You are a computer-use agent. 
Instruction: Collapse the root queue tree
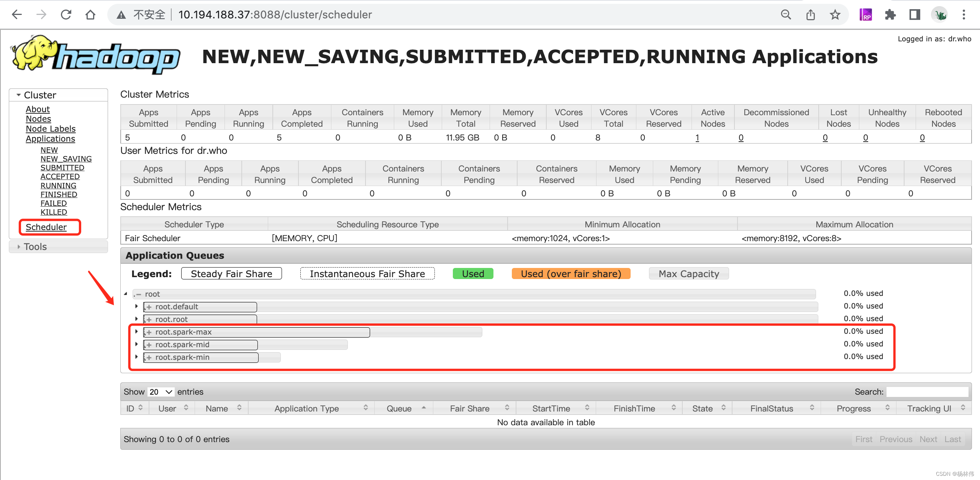126,294
